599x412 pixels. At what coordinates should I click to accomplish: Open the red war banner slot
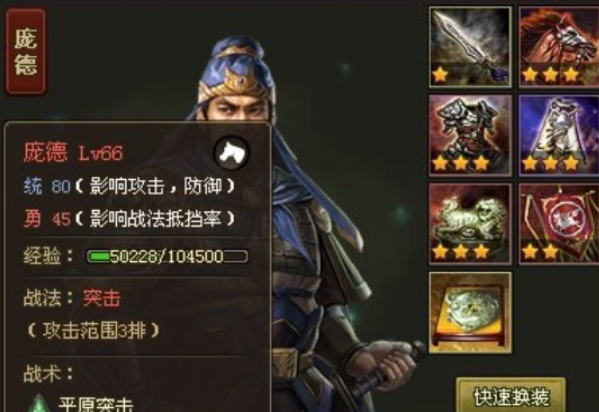tap(559, 224)
